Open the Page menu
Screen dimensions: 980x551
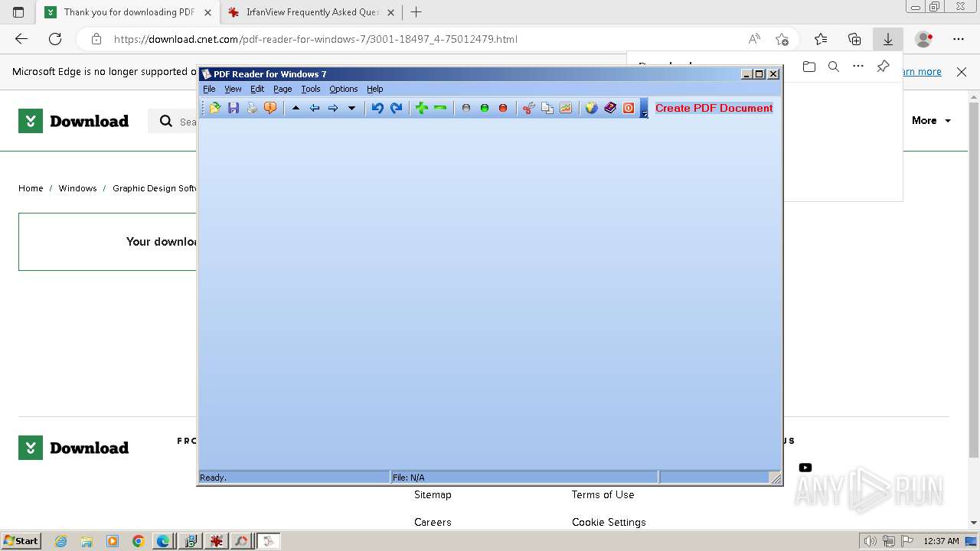tap(283, 89)
